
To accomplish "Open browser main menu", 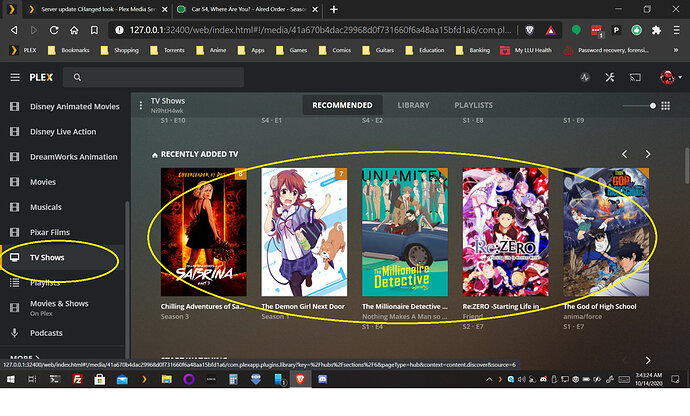I will tap(676, 30).
